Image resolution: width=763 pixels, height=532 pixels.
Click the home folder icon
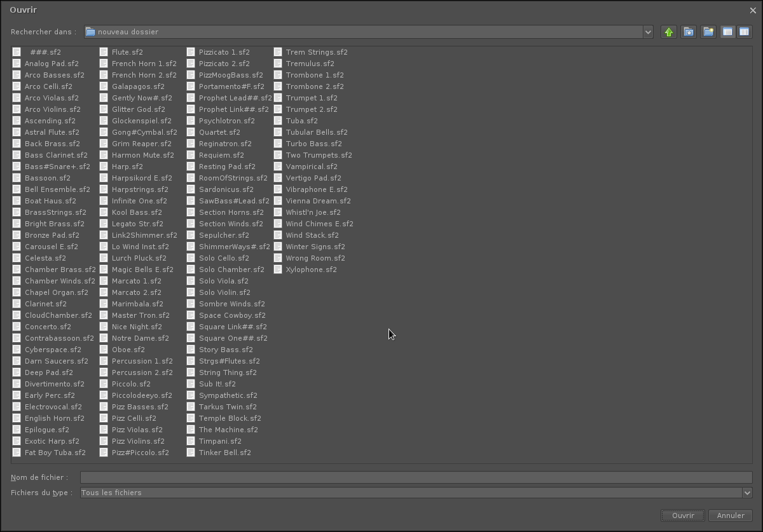688,32
